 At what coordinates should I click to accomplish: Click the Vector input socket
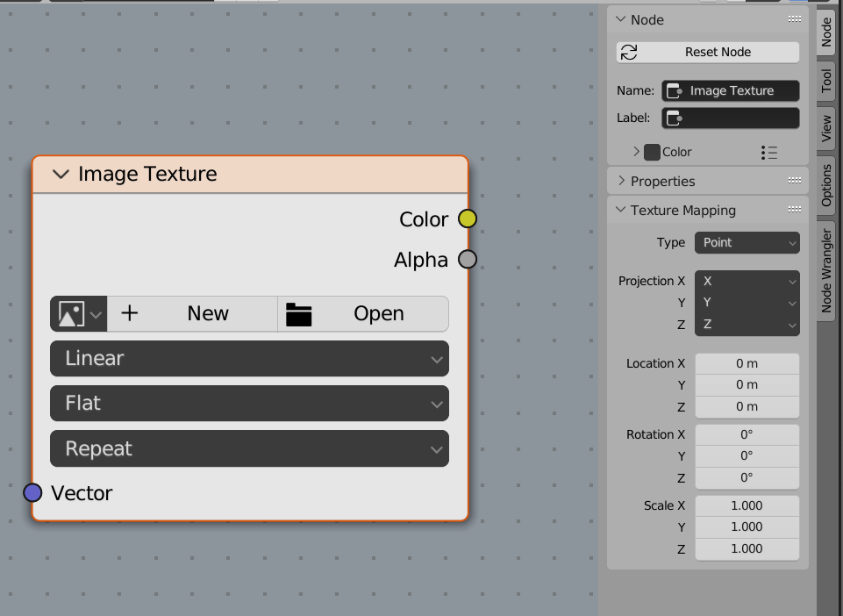point(32,492)
